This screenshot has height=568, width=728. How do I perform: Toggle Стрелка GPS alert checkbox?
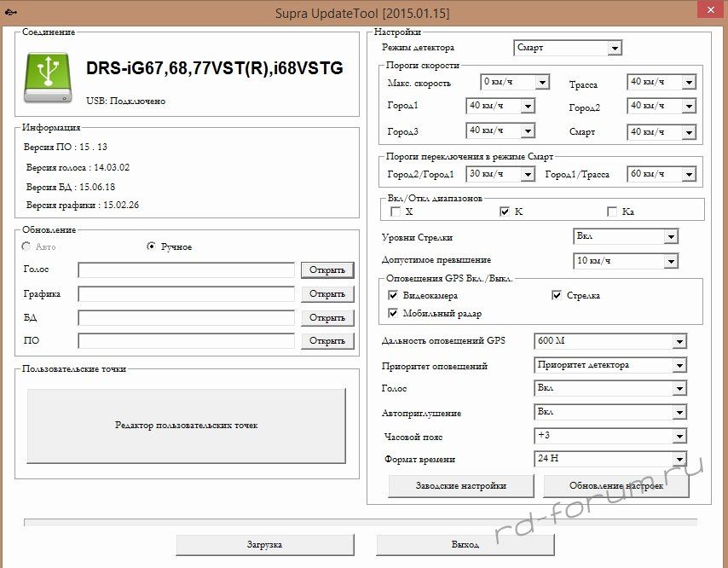click(x=557, y=295)
